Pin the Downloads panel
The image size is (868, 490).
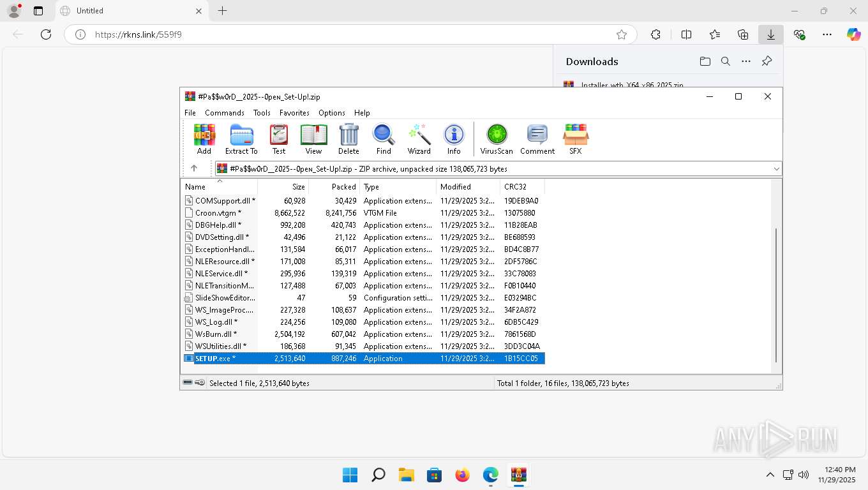coord(767,61)
